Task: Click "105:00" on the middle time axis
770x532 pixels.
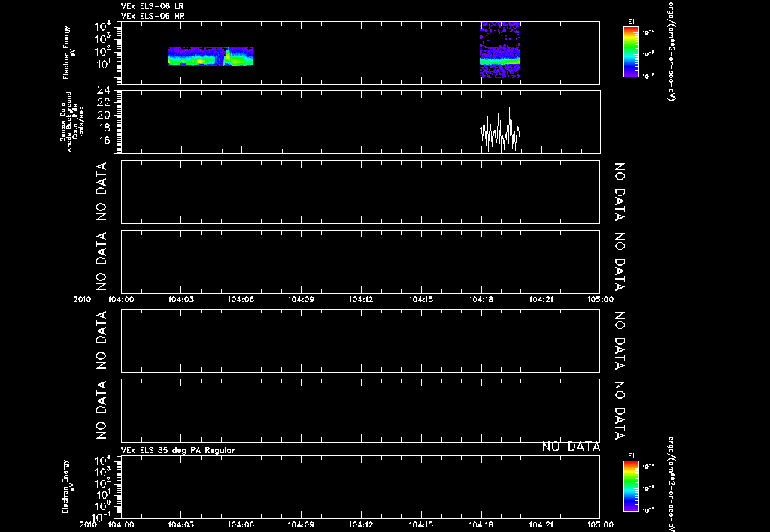Action: tap(600, 299)
